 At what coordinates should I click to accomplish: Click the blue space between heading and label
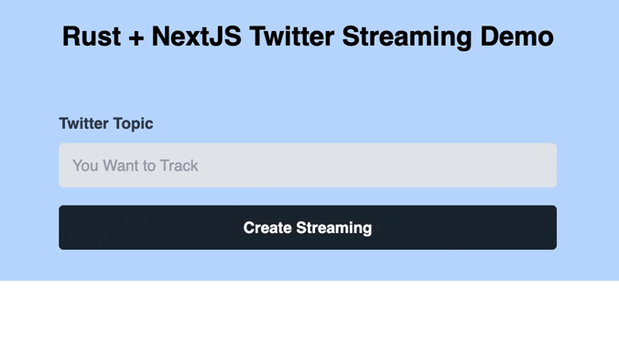308,83
